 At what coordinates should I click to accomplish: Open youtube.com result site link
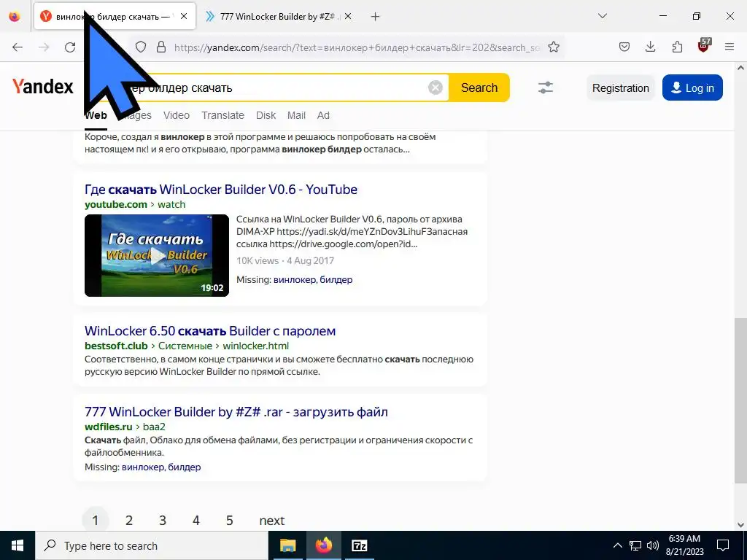[x=116, y=205]
